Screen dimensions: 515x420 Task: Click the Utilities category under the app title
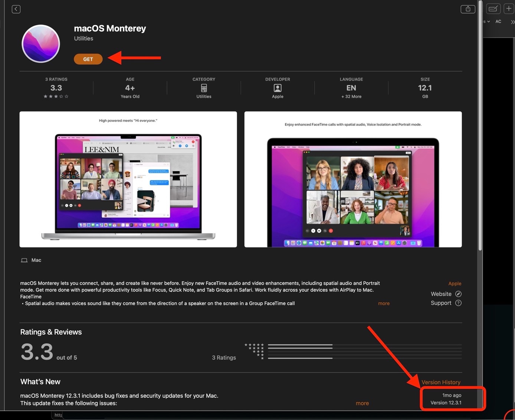[83, 39]
